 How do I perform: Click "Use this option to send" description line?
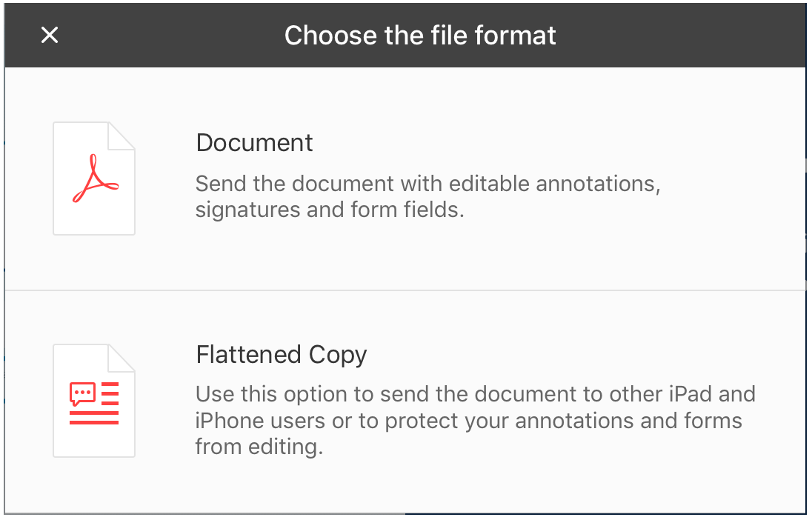[x=475, y=393]
